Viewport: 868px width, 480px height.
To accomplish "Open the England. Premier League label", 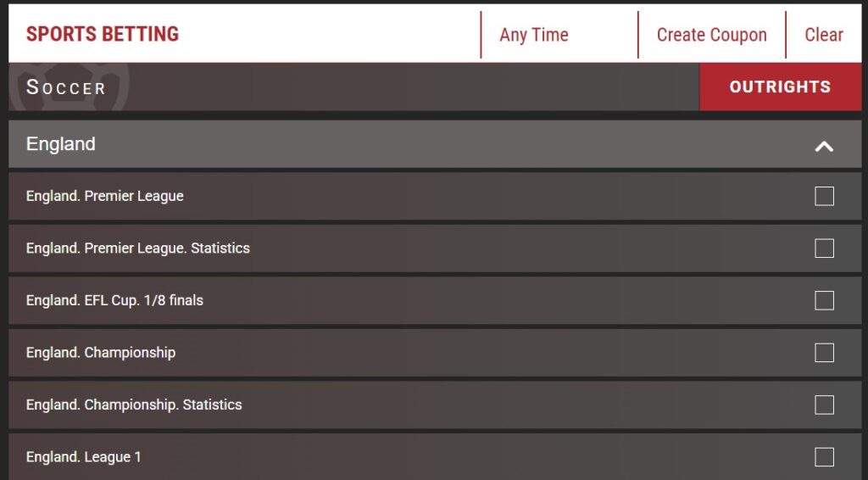I will 105,196.
